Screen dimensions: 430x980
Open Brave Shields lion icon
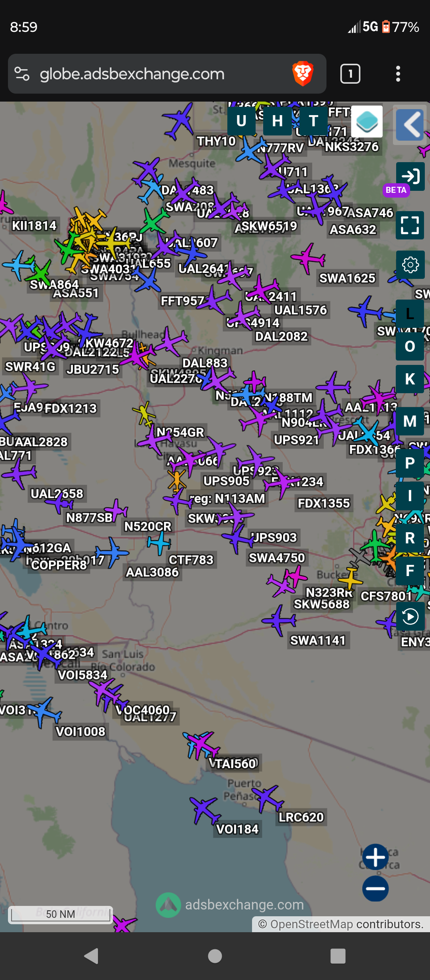click(x=303, y=74)
